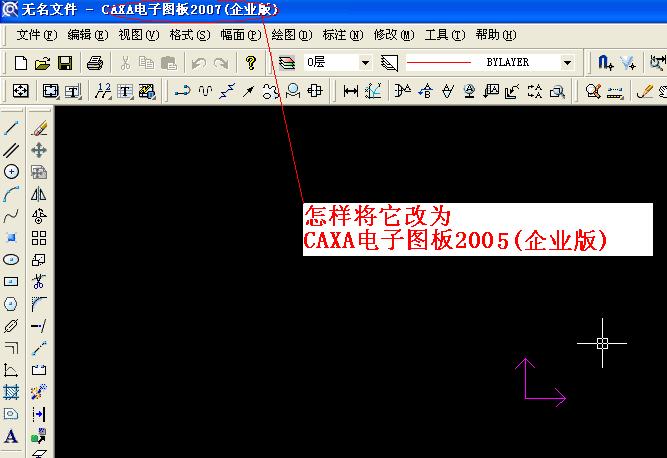Open the 视图(V) menu
The height and width of the screenshot is (458, 667).
click(x=139, y=35)
